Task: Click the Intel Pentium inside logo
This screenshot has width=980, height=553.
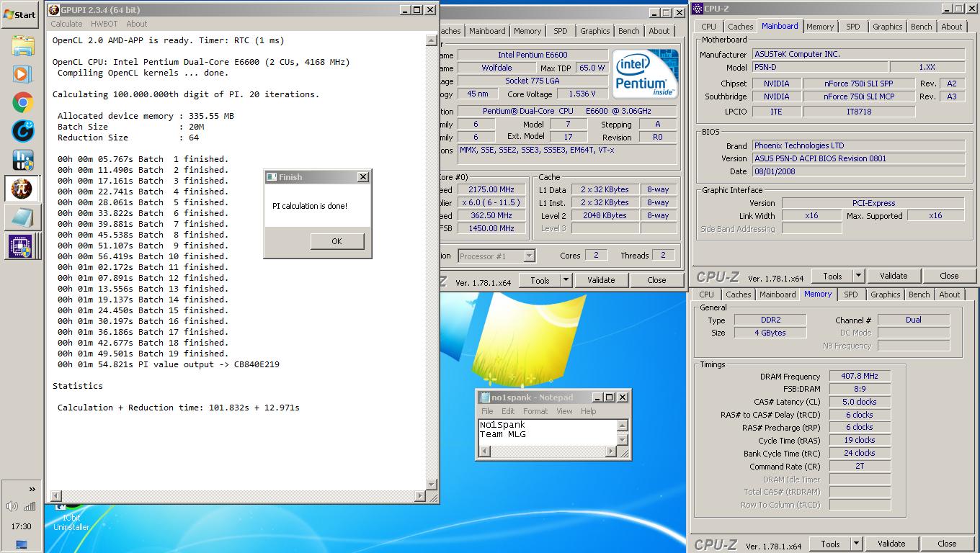Action: (x=643, y=75)
